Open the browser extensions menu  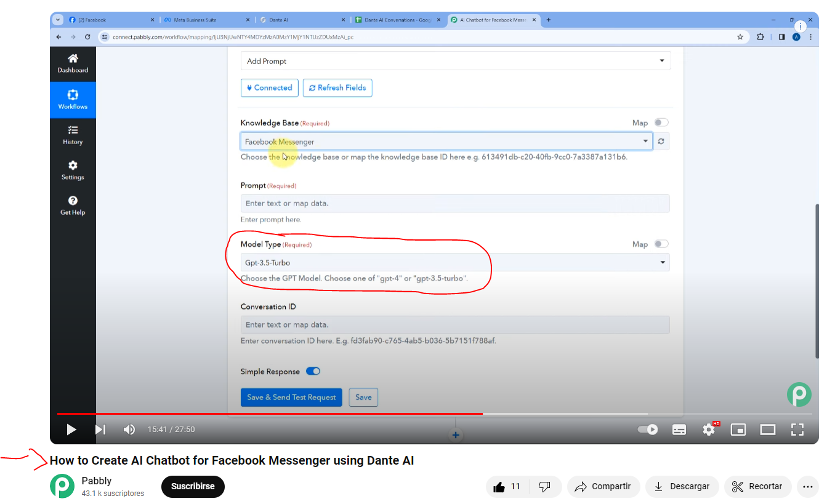coord(760,37)
